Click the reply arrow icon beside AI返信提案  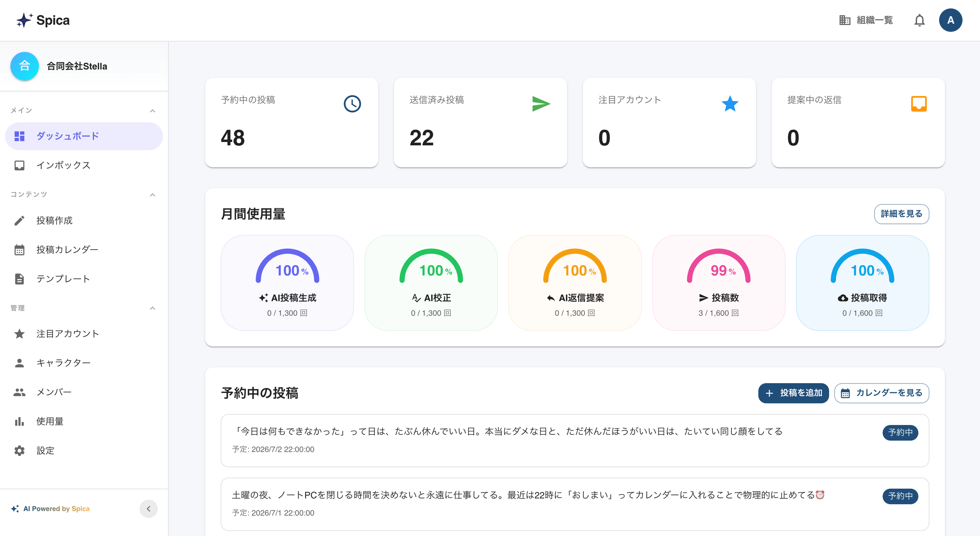[550, 298]
